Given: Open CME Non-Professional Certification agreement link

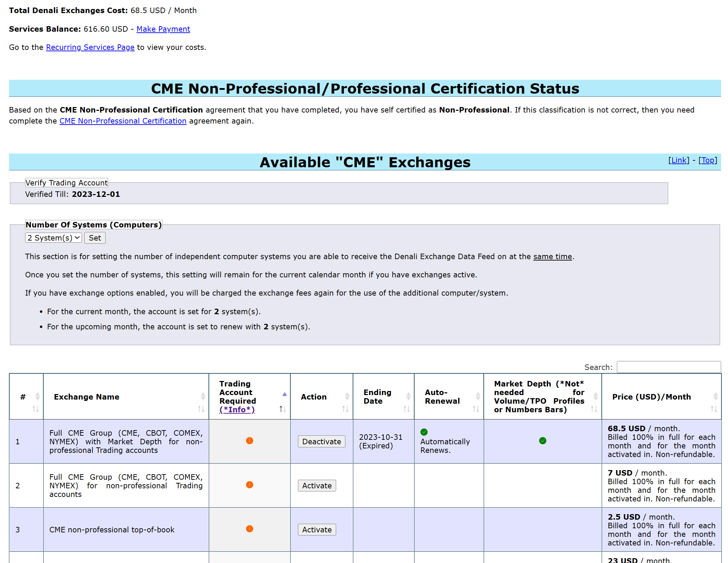Looking at the screenshot, I should point(123,121).
